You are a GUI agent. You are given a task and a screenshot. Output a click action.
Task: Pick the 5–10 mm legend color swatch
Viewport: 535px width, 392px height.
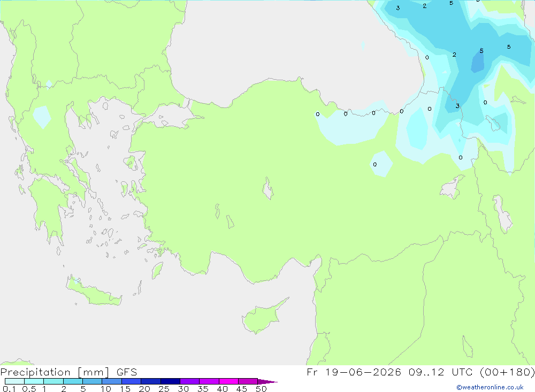pyautogui.click(x=92, y=381)
